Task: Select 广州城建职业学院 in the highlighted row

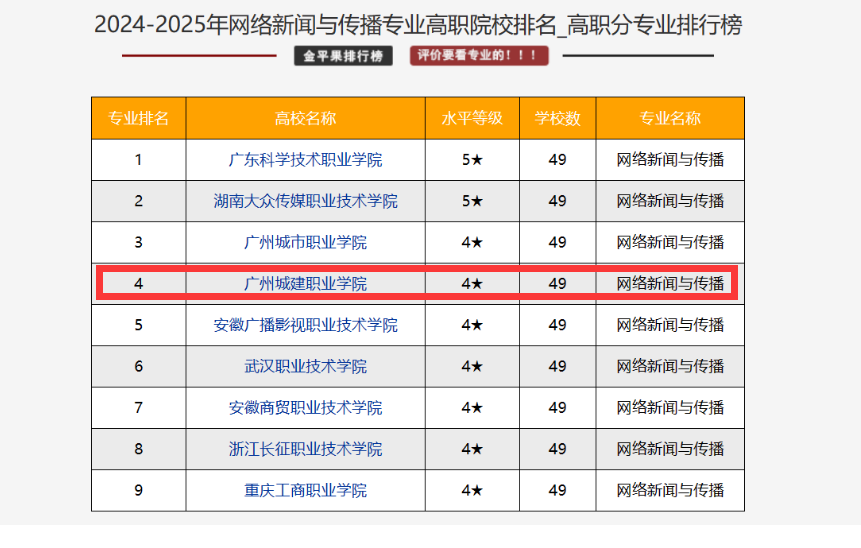Action: [x=305, y=284]
